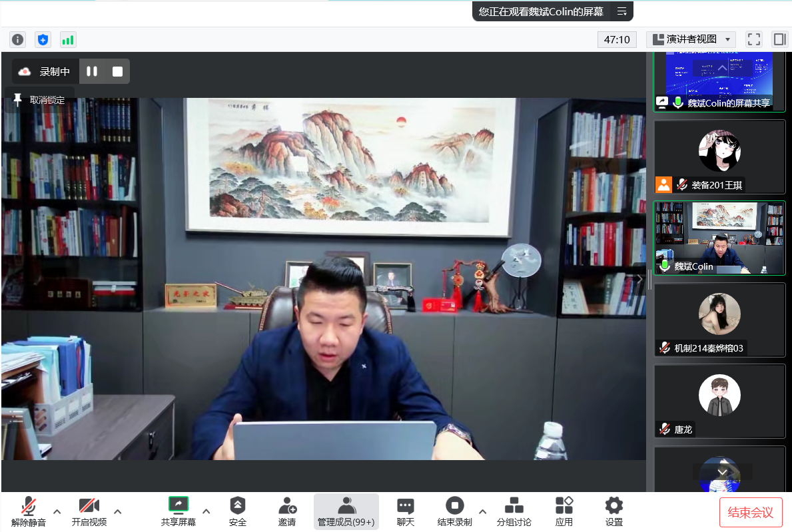Open 分组讨论 breakout rooms
The height and width of the screenshot is (532, 792).
point(514,511)
